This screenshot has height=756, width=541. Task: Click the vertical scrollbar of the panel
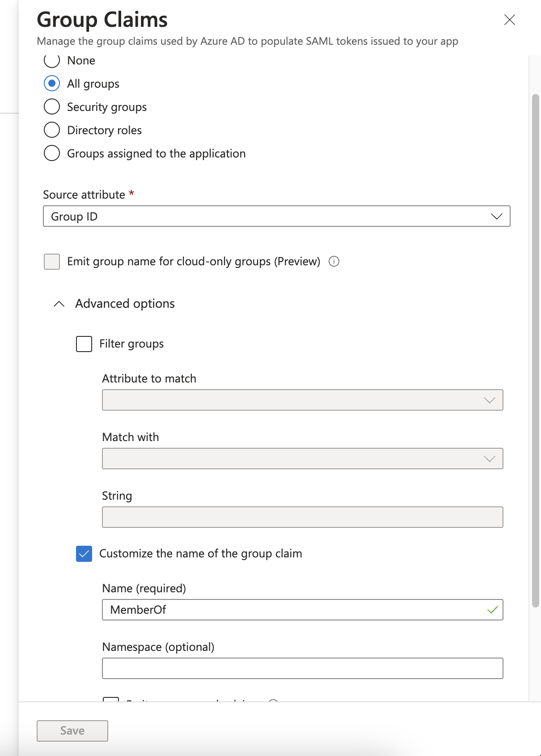[x=535, y=349]
